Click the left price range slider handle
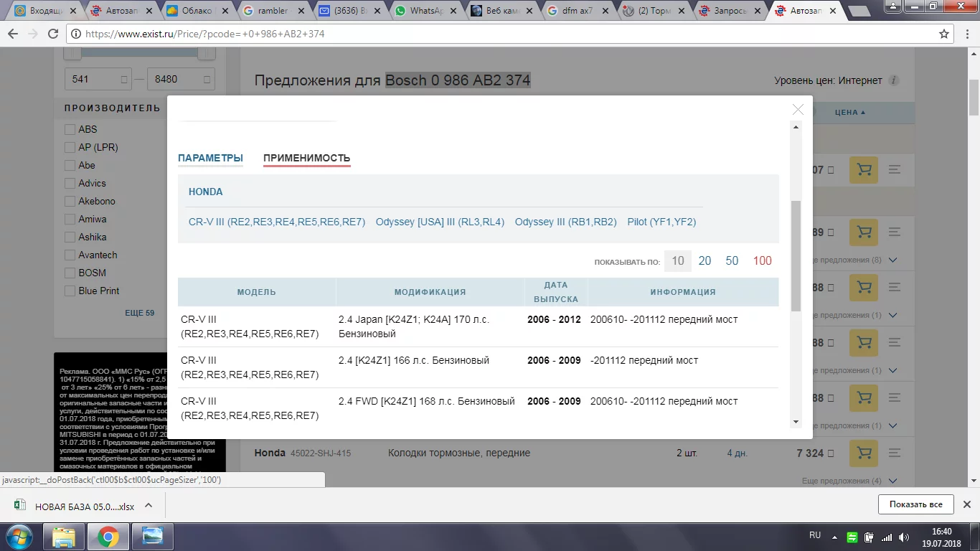The width and height of the screenshot is (980, 551). pyautogui.click(x=72, y=53)
